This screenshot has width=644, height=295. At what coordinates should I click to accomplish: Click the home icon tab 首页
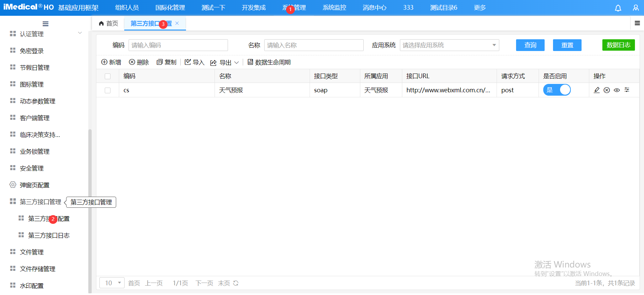108,23
